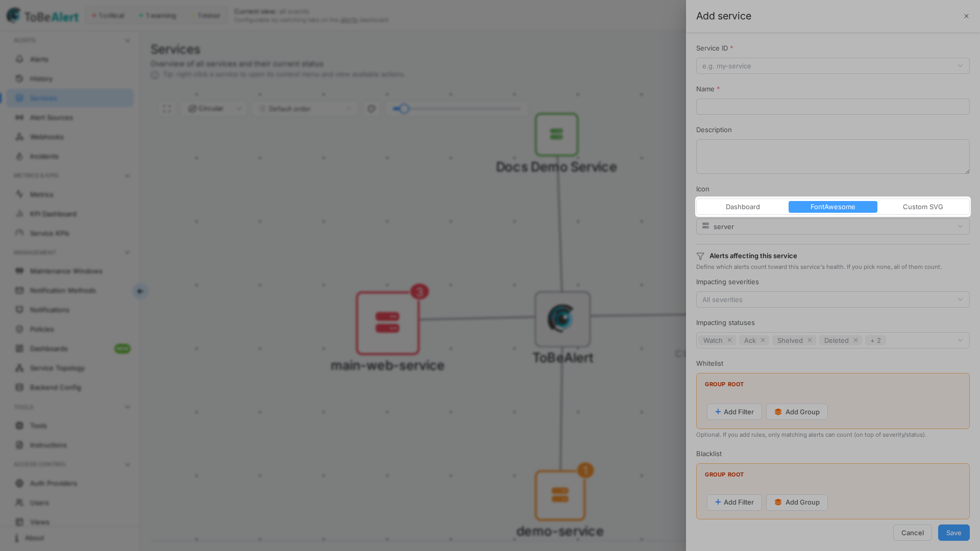Open Service Topology sidebar item
Image resolution: width=980 pixels, height=551 pixels.
[x=70, y=368]
